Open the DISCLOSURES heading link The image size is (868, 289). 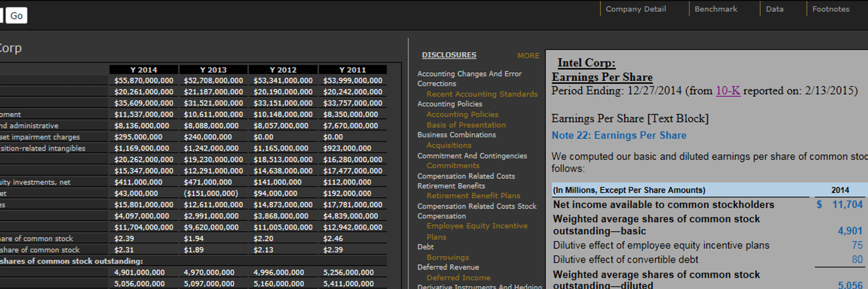pos(449,55)
